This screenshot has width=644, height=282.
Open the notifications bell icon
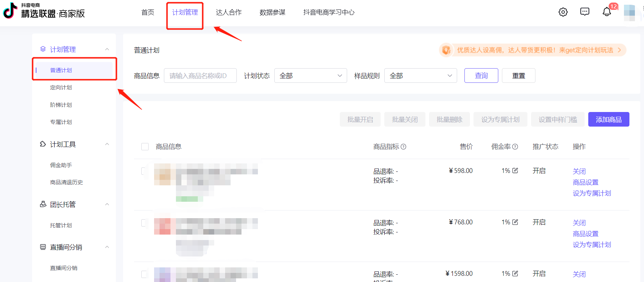point(606,12)
